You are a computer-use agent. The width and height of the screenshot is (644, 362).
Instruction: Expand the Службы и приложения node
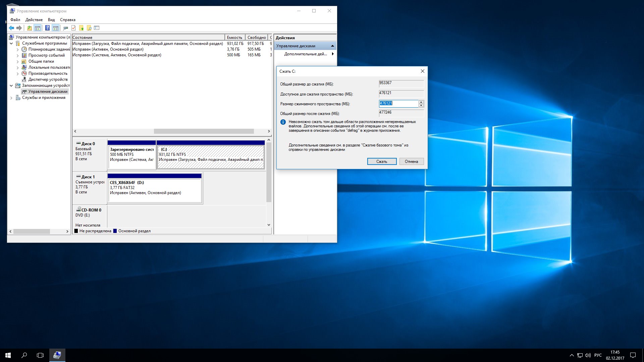[11, 98]
